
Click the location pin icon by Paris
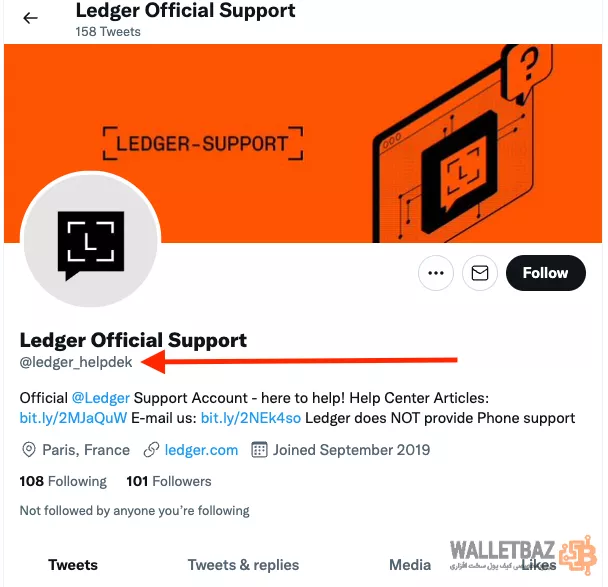(29, 450)
